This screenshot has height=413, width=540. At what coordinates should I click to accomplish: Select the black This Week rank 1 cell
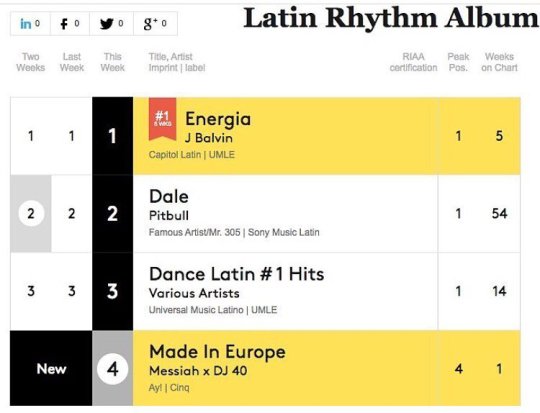point(113,136)
